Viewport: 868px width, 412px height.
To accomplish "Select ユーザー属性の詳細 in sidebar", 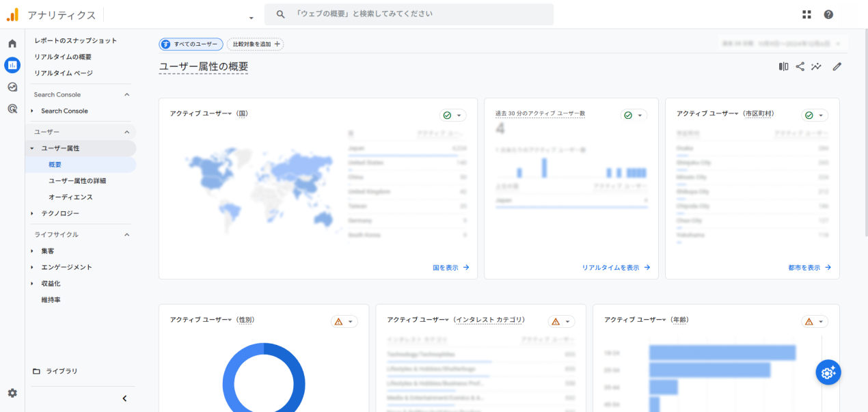I will coord(77,181).
